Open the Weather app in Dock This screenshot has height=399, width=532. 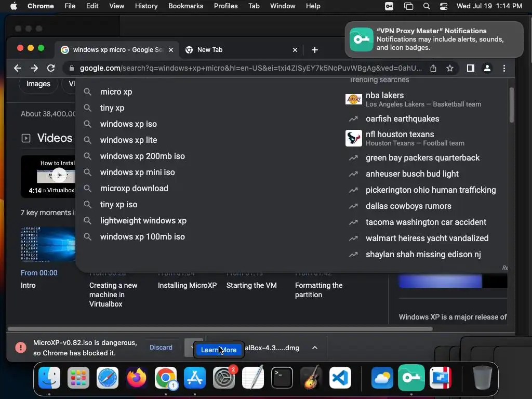point(382,378)
